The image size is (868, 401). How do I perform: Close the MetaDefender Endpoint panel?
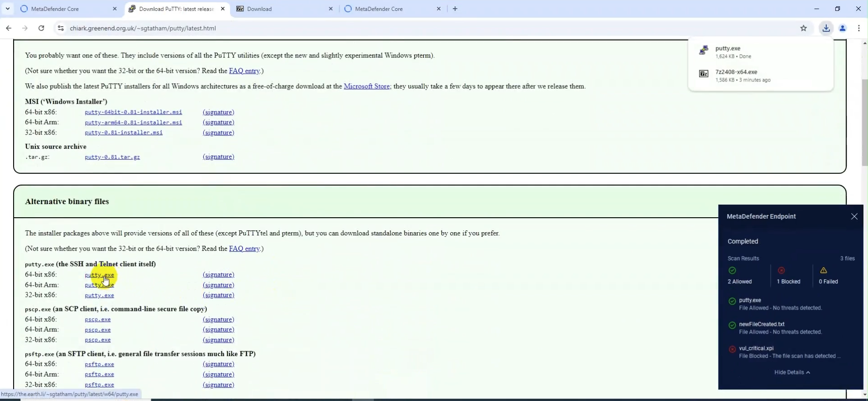(854, 216)
